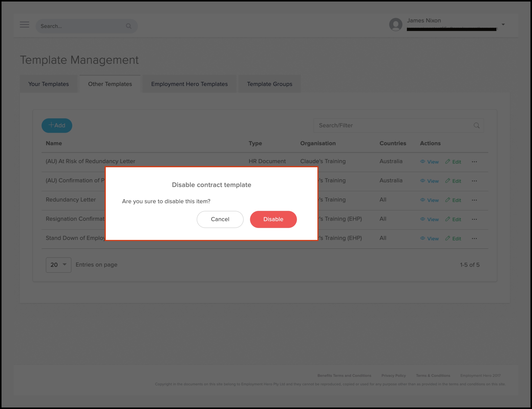
Task: Expand the user account dropdown arrow
Action: pos(503,24)
